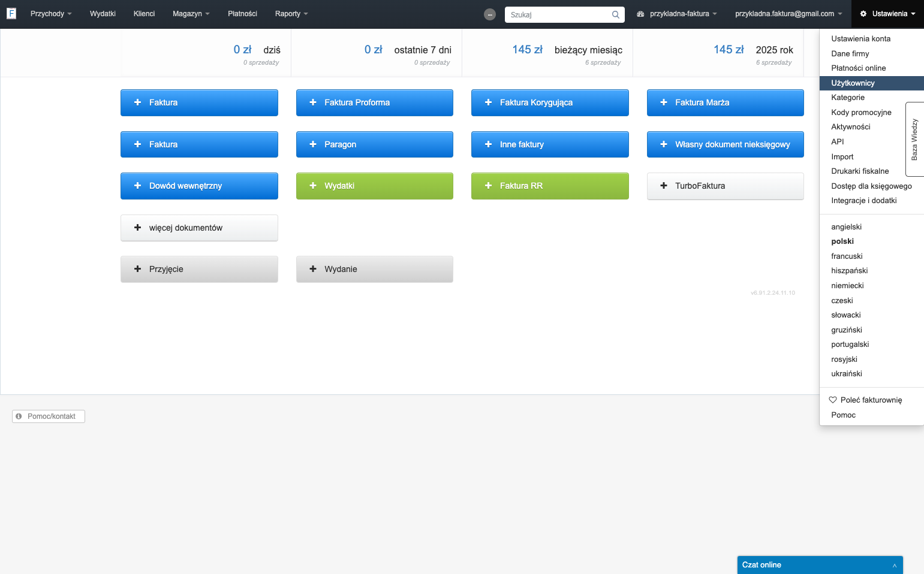Open the Przychody dropdown menu
Screen dimensions: 924x574
coord(51,14)
